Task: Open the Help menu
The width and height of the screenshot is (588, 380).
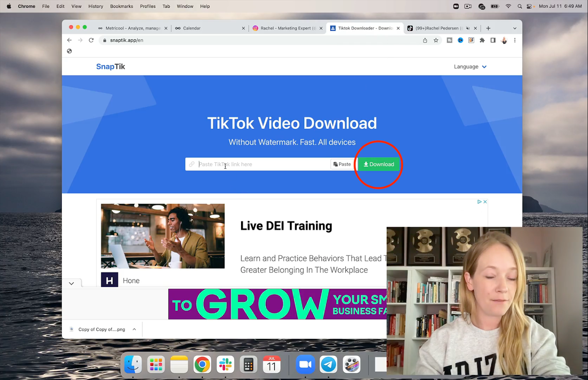Action: (205, 6)
